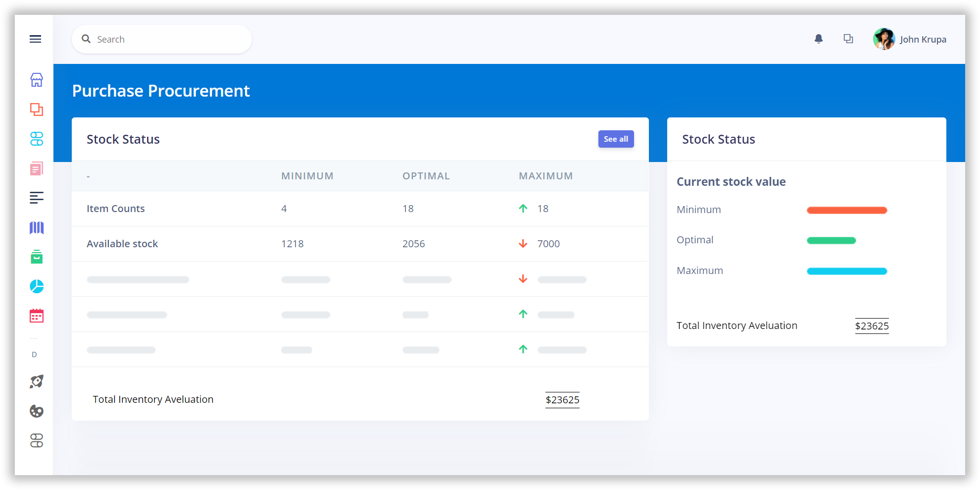980x490 pixels.
Task: Click the 2056 optimal value
Action: (414, 244)
